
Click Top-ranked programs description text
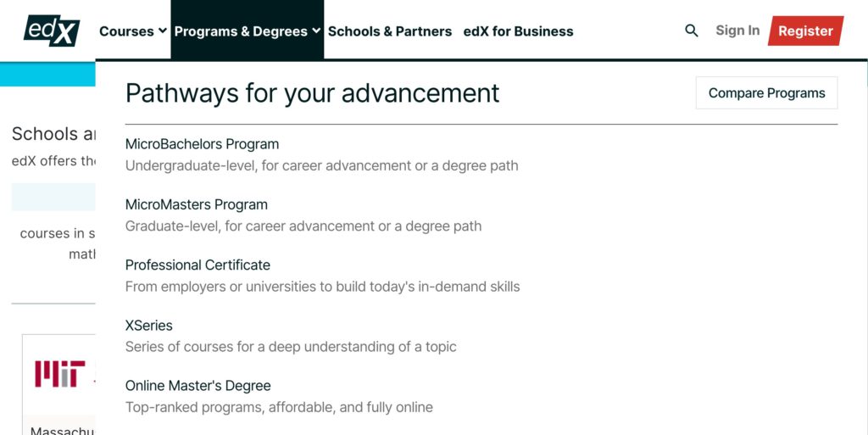point(279,407)
